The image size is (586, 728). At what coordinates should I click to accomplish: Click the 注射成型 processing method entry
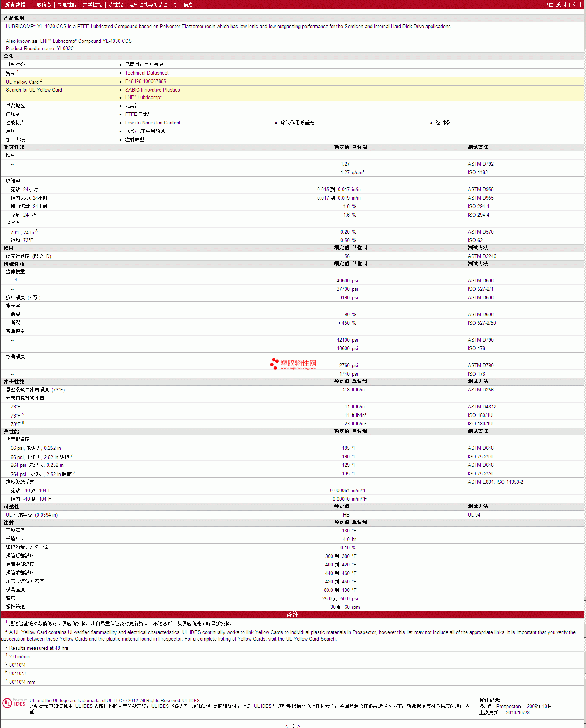[135, 140]
